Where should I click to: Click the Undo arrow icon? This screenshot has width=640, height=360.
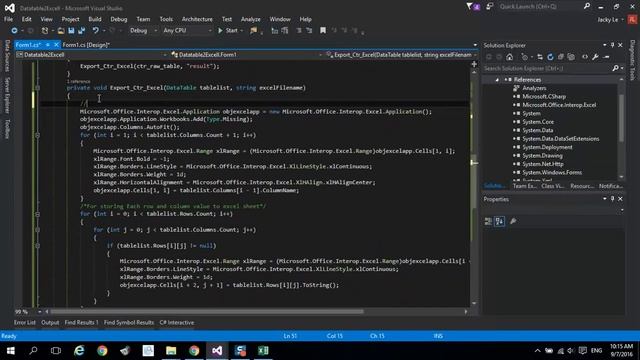(x=96, y=31)
